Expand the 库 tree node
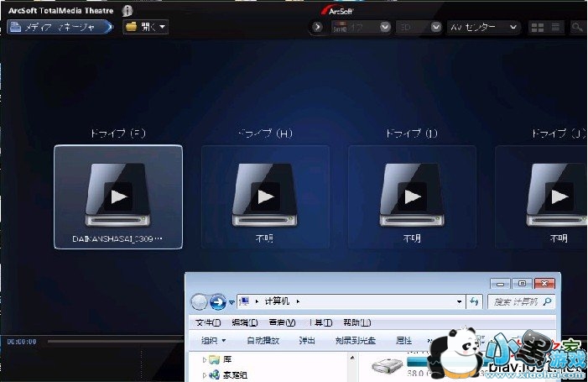 coord(205,360)
